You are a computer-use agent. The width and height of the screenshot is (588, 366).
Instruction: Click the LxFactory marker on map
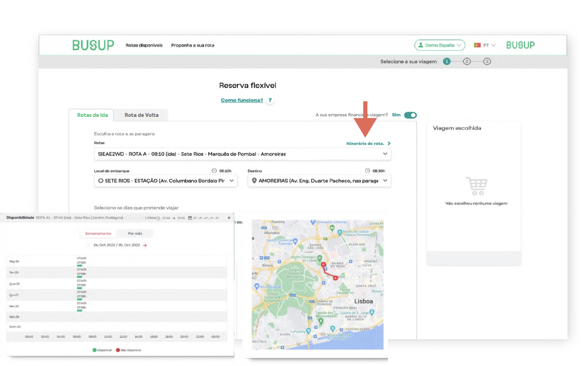point(308,331)
